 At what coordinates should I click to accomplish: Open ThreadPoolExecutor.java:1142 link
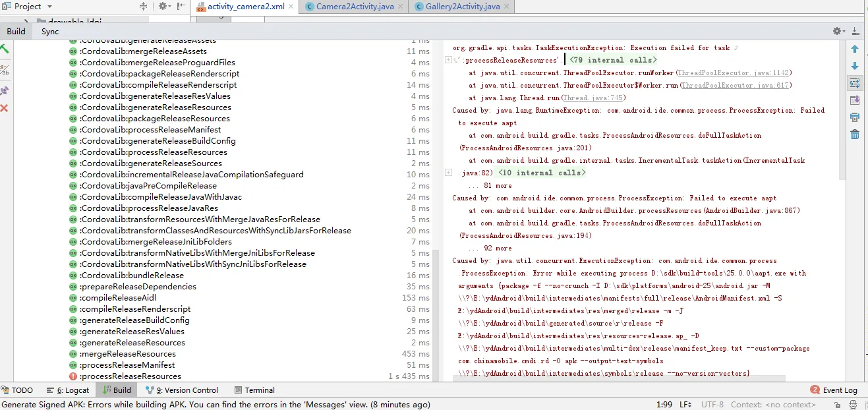733,73
